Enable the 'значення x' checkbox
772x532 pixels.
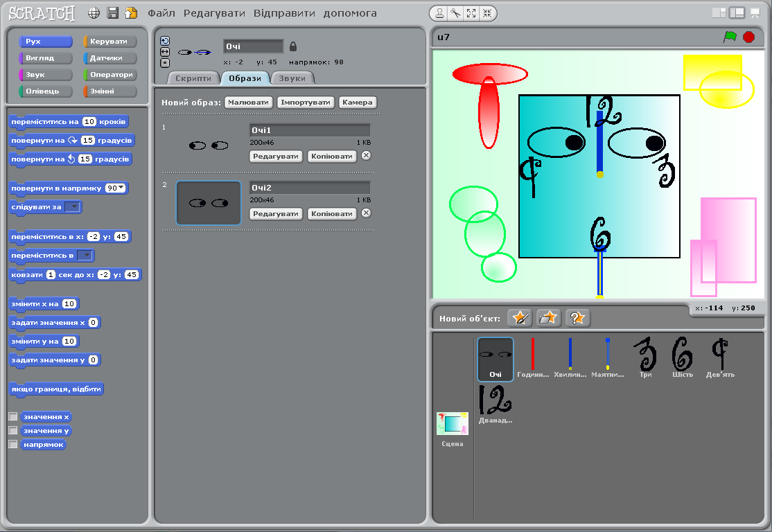(12, 417)
